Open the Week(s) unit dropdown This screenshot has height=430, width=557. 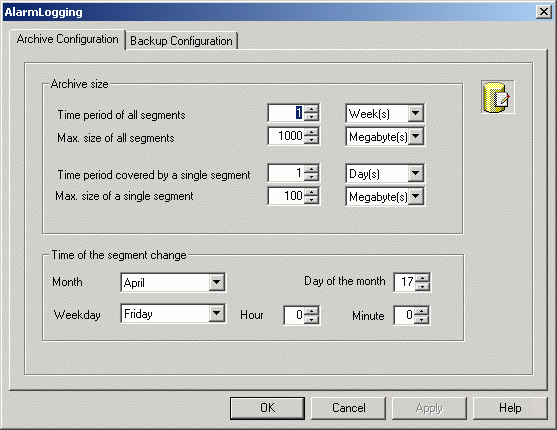click(415, 114)
